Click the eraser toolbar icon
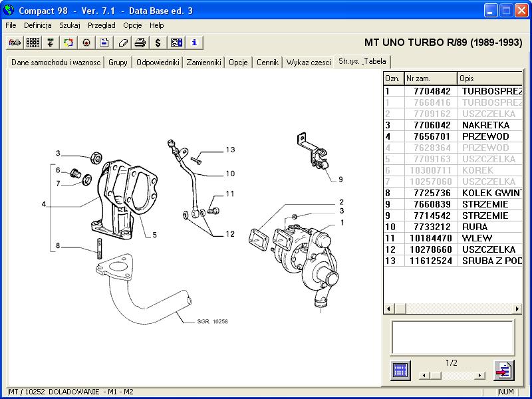This screenshot has width=532, height=399. [x=122, y=43]
